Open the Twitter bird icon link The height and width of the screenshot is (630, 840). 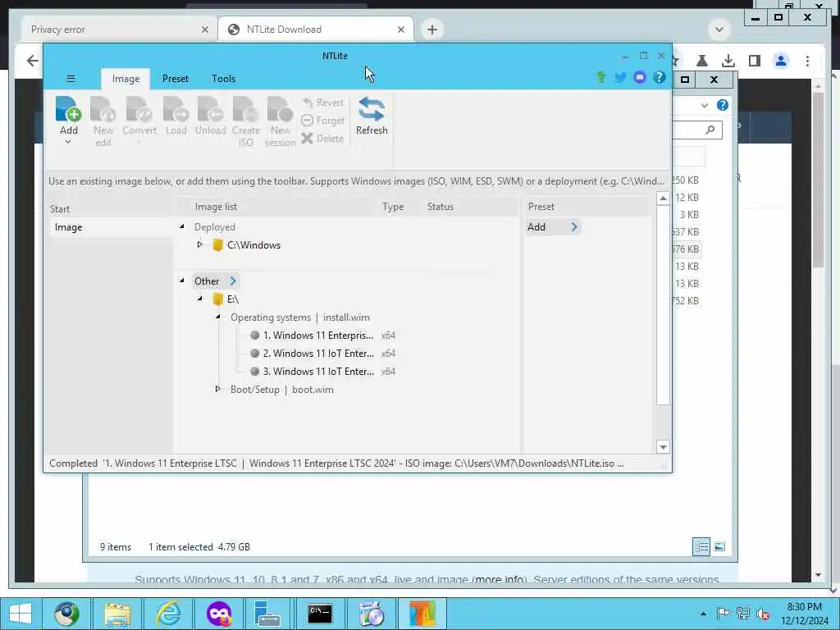tap(620, 77)
